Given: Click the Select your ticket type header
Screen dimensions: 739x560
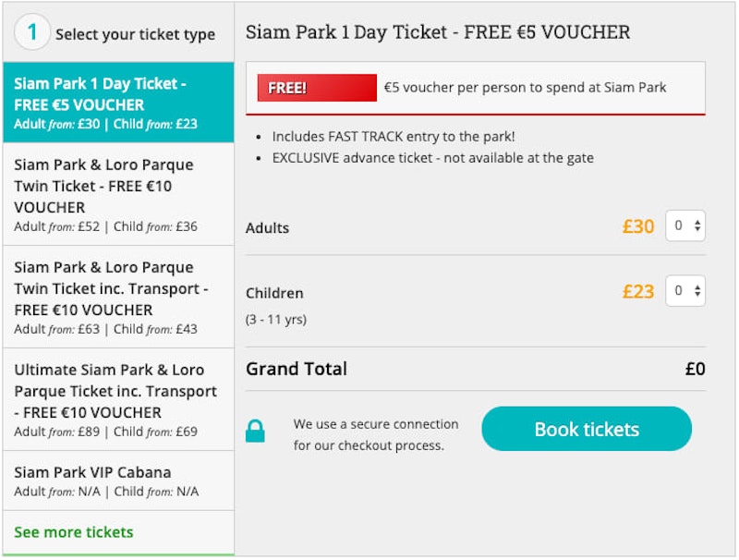Looking at the screenshot, I should 135,35.
